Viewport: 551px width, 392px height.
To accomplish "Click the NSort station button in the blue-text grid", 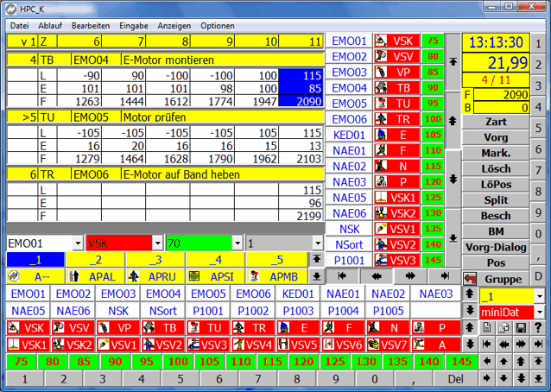I will pyautogui.click(x=161, y=311).
